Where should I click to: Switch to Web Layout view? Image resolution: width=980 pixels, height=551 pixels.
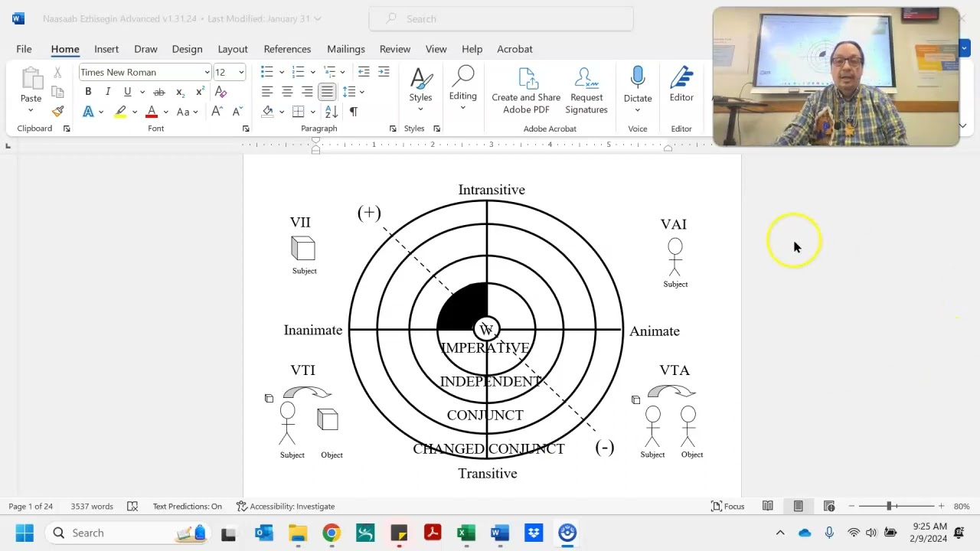(829, 506)
